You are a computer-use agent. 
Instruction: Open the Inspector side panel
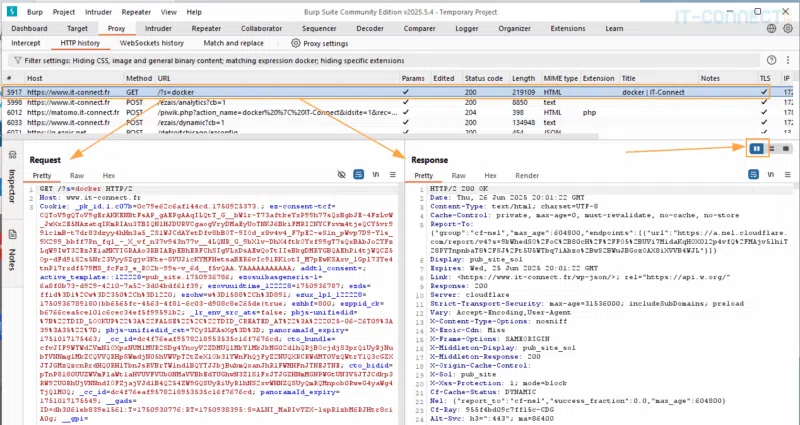pos(12,179)
